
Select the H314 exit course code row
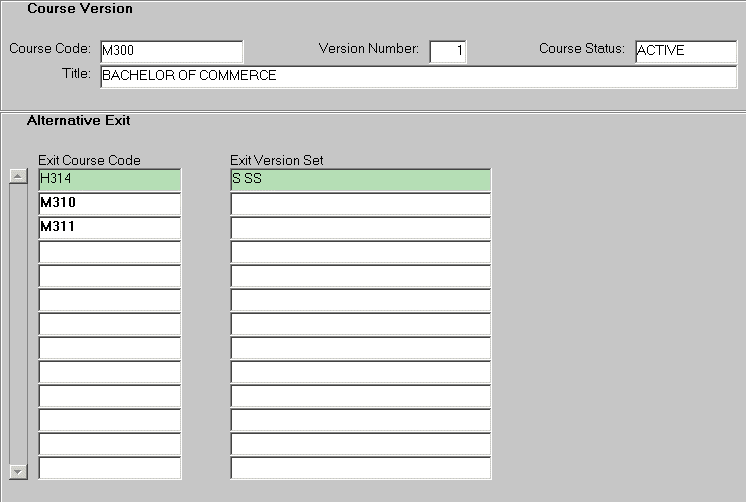(109, 180)
